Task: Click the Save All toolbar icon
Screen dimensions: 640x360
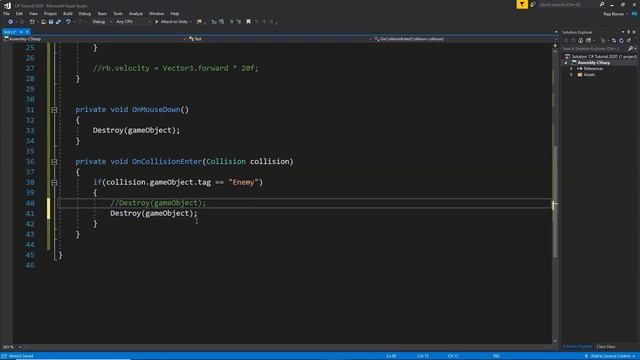Action: tap(58, 22)
